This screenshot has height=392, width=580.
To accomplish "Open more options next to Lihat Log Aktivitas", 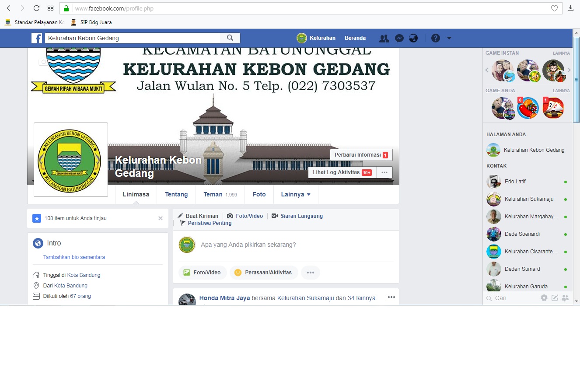I will (384, 172).
